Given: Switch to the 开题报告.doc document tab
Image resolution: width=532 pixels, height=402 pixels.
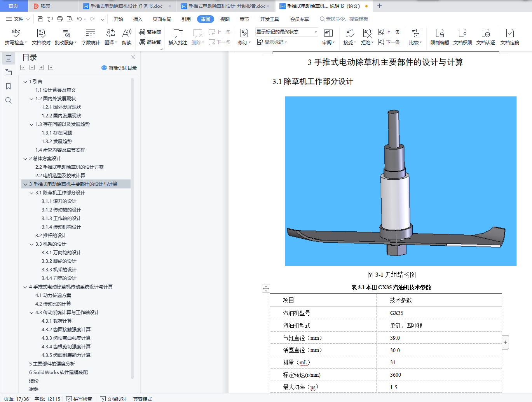Looking at the screenshot, I should 225,6.
